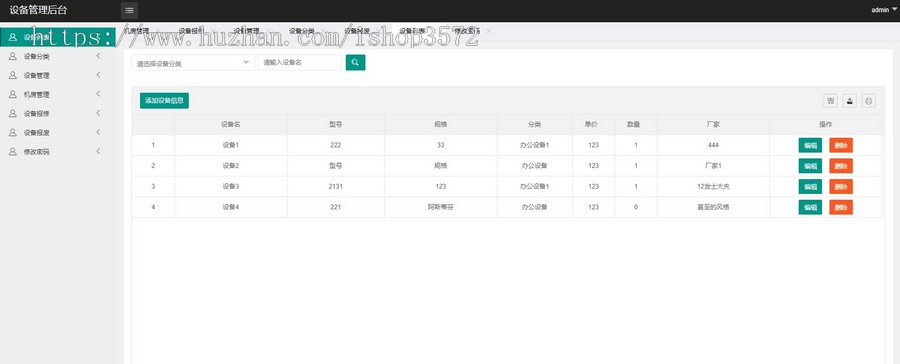
Task: Click 删除 for 设备3
Action: pos(841,187)
